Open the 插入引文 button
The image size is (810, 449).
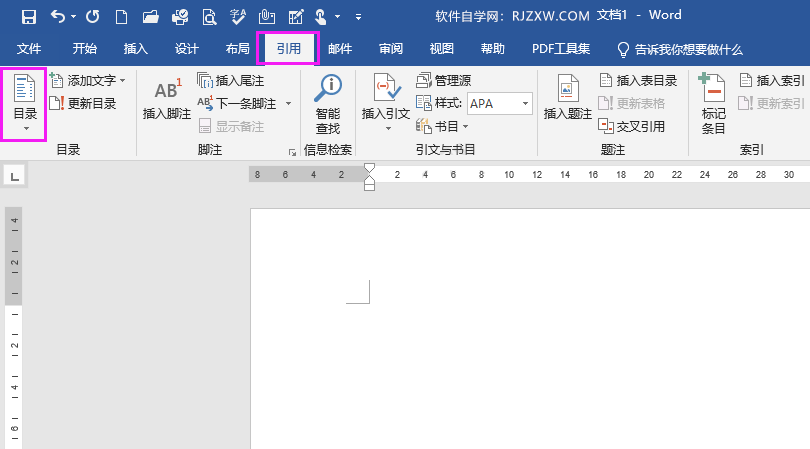[x=386, y=103]
